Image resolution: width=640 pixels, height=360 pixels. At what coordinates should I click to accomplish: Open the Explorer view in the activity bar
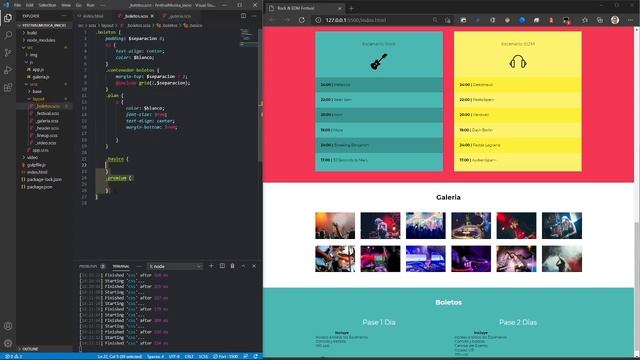(8, 18)
